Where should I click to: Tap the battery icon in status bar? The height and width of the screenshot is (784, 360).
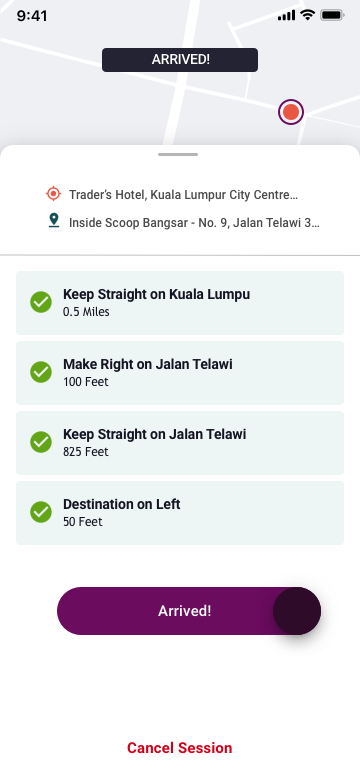(x=332, y=16)
